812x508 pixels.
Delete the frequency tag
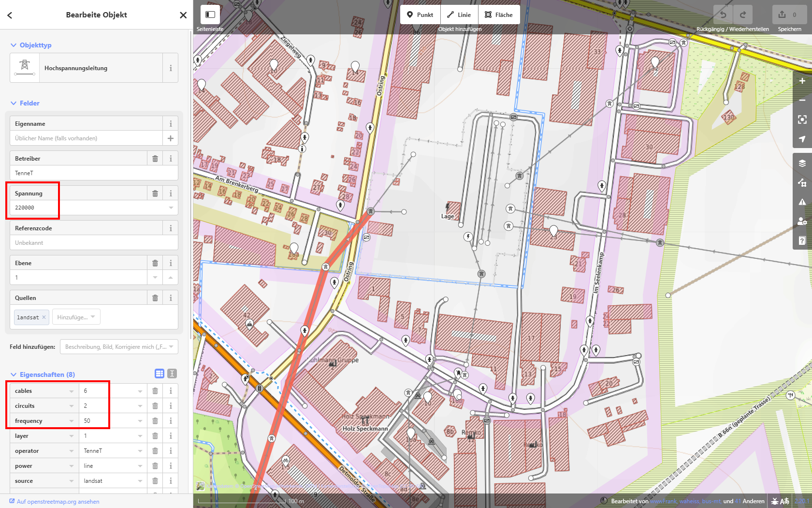coord(155,421)
